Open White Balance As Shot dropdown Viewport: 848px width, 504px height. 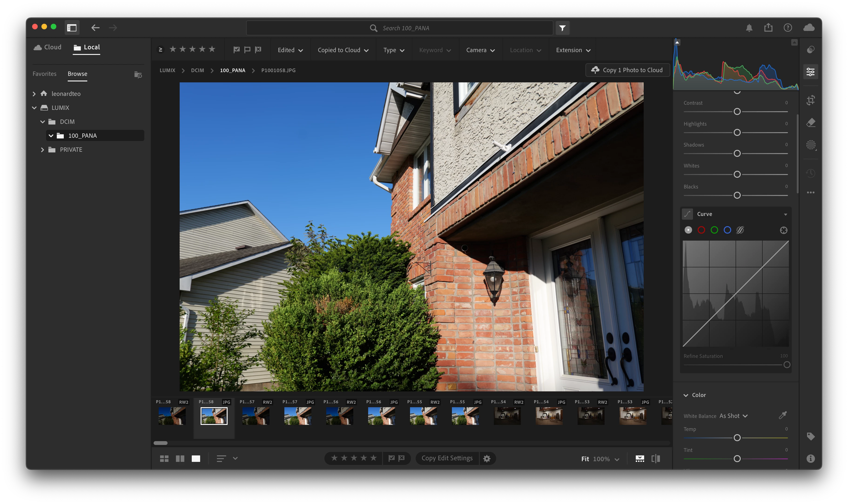click(733, 416)
